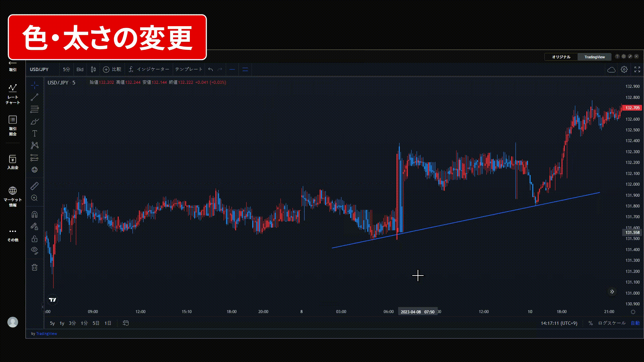
Task: Click the zoom in tool
Action: [x=35, y=198]
